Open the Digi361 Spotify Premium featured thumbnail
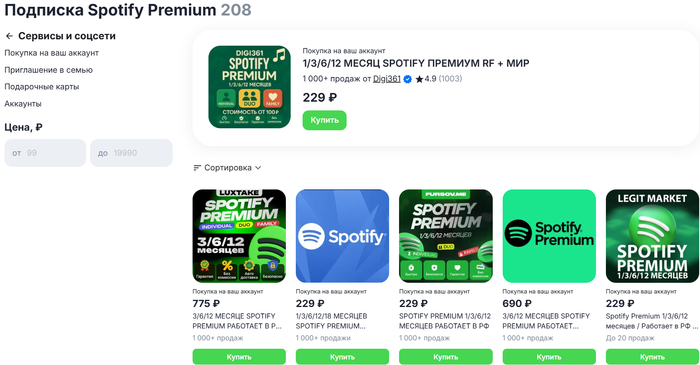 tap(250, 87)
